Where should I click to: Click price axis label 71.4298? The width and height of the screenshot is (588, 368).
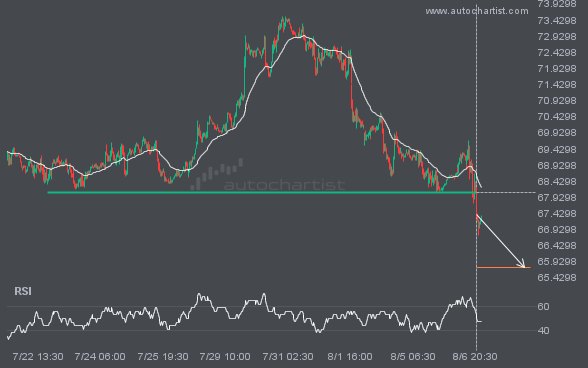tap(556, 85)
